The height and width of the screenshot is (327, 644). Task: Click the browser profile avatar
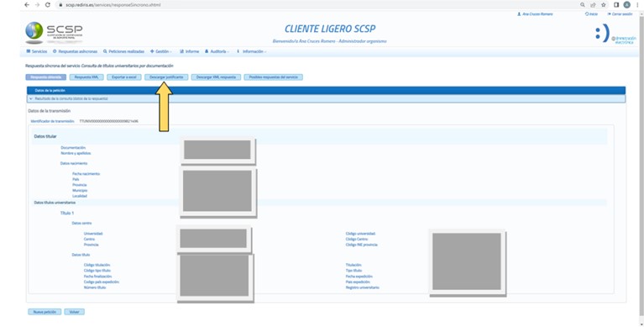pyautogui.click(x=626, y=5)
